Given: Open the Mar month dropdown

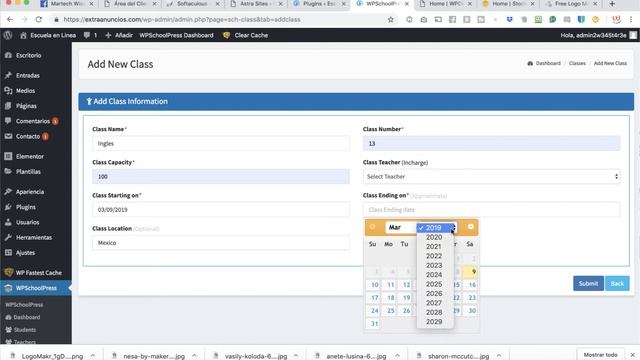Looking at the screenshot, I should click(400, 227).
